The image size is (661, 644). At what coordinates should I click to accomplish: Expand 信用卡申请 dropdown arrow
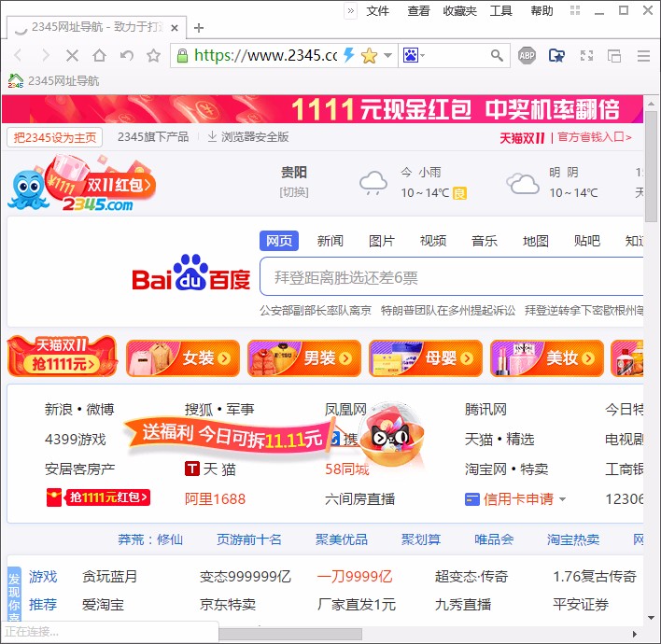(562, 499)
